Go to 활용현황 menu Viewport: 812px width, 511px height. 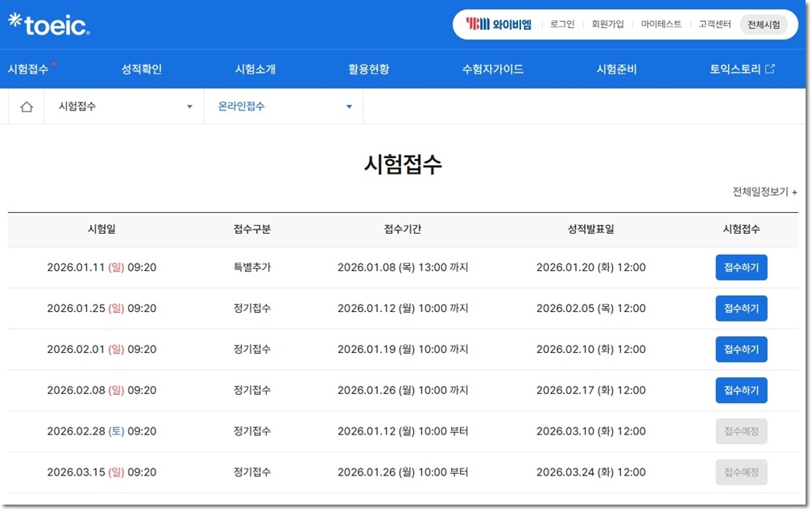coord(369,69)
